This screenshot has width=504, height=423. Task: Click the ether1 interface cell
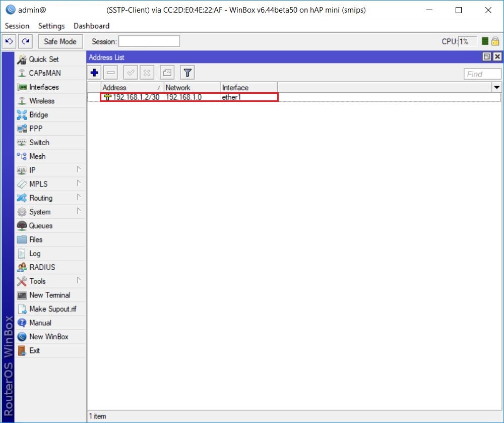pos(231,97)
